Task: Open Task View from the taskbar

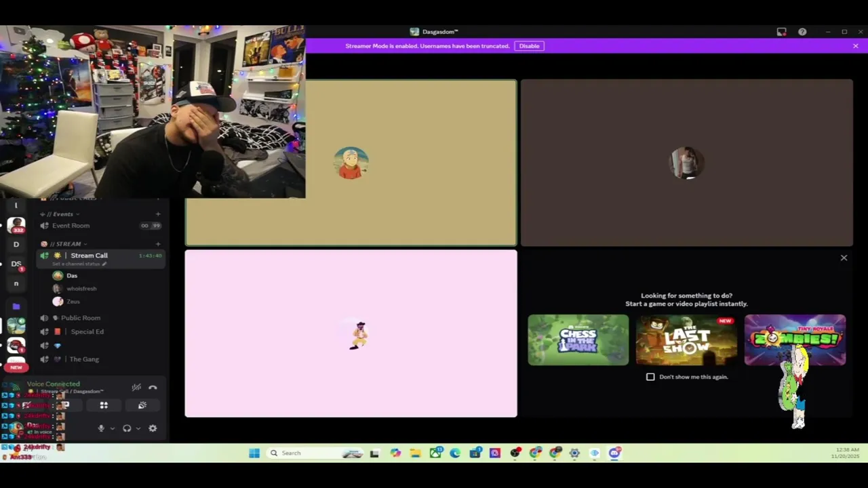Action: coord(374,453)
